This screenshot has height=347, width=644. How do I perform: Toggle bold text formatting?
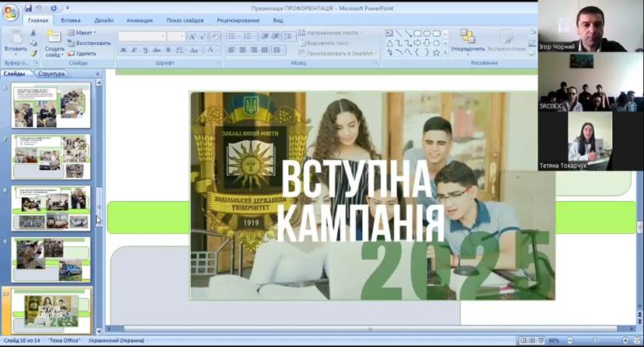tap(123, 50)
